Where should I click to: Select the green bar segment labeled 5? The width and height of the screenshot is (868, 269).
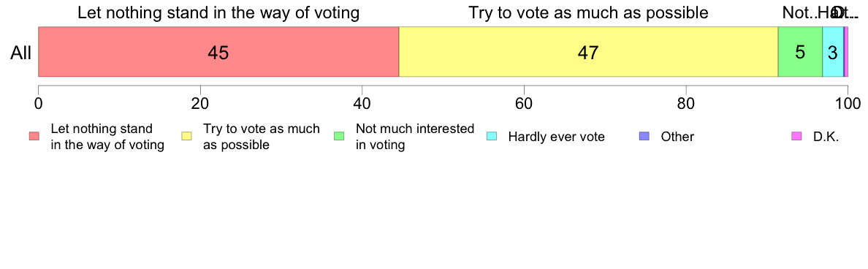(801, 51)
